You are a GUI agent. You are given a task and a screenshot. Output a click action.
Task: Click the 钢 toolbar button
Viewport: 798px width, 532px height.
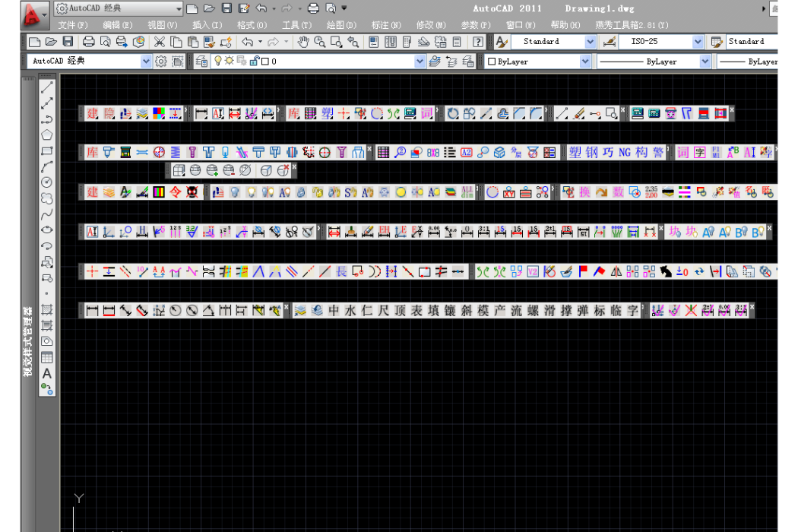click(x=592, y=152)
